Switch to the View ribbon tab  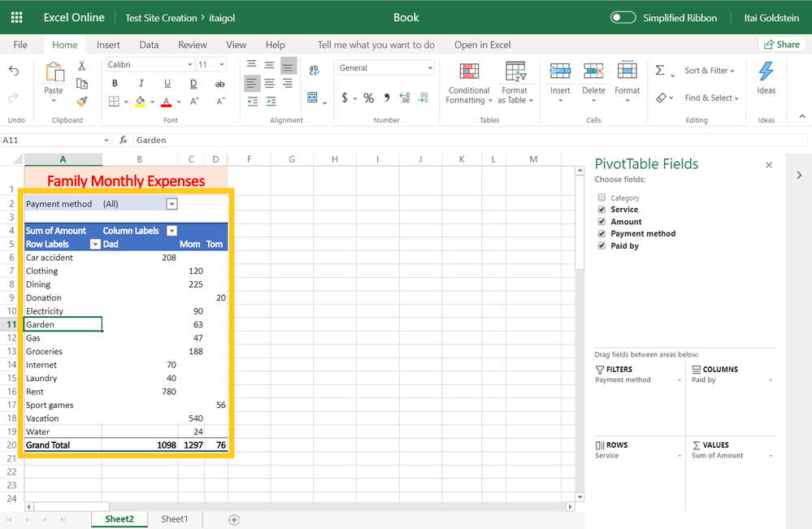[x=236, y=45]
